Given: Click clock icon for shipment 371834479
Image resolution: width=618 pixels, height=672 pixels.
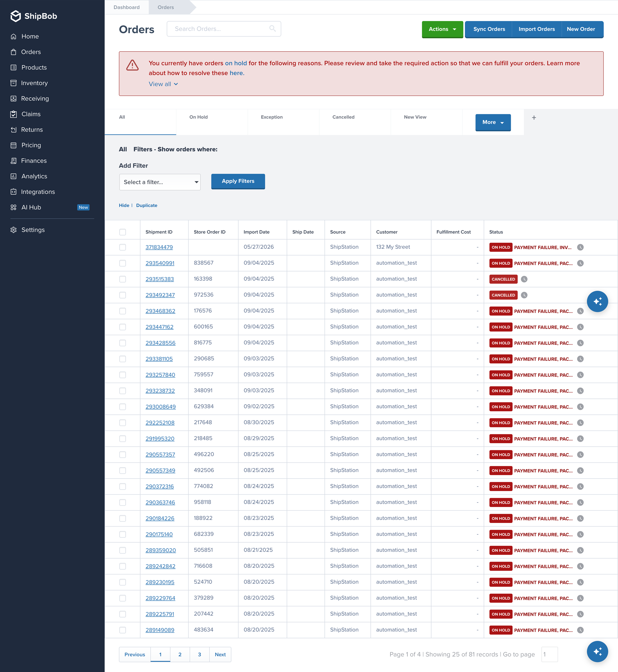Looking at the screenshot, I should (x=581, y=247).
